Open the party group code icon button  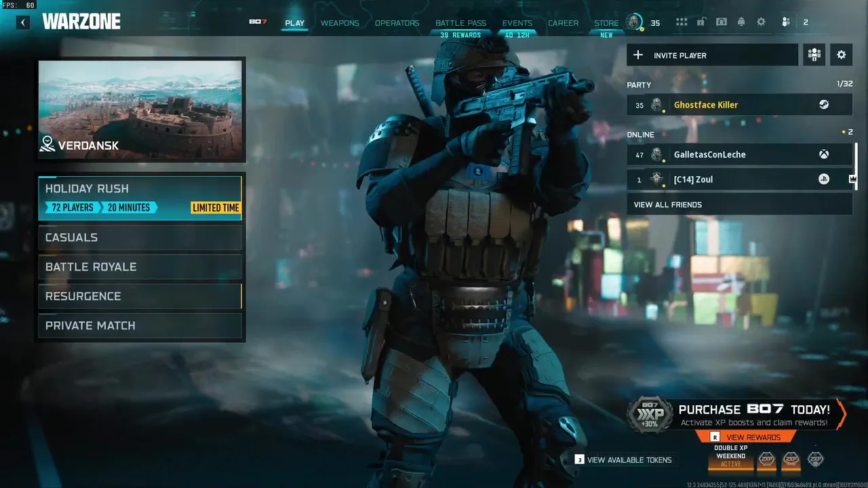[x=814, y=55]
